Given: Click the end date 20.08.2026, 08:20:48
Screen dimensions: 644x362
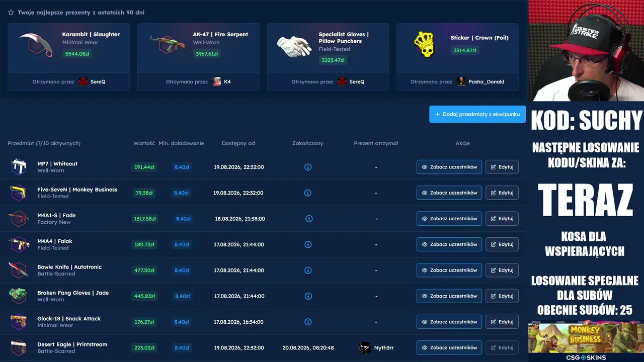Looking at the screenshot, I should (x=308, y=347).
